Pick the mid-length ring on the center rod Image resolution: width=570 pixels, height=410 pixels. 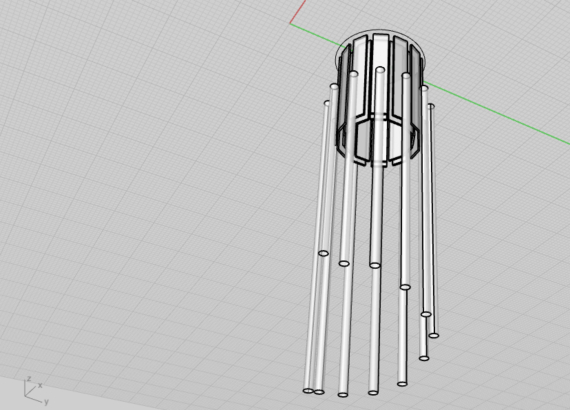click(375, 265)
